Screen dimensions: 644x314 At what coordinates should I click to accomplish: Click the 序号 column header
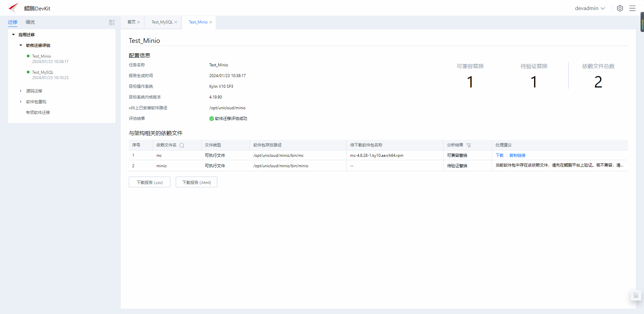(136, 145)
